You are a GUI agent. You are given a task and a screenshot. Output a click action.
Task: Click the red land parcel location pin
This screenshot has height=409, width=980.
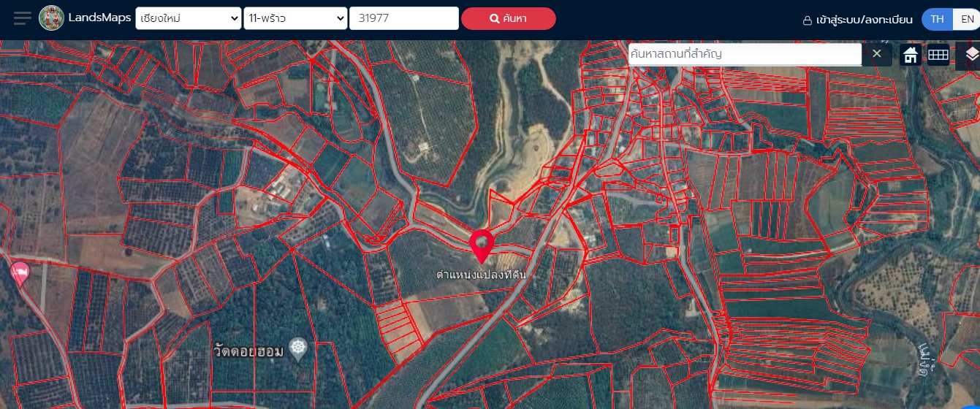click(x=482, y=245)
